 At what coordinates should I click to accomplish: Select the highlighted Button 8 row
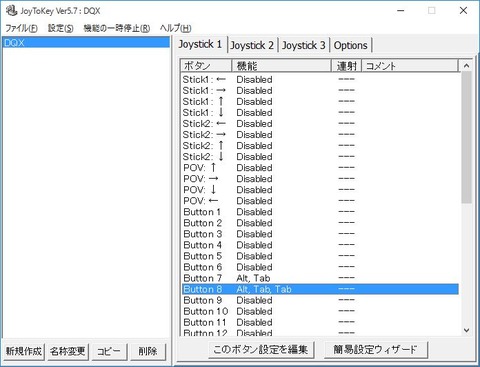(320, 289)
